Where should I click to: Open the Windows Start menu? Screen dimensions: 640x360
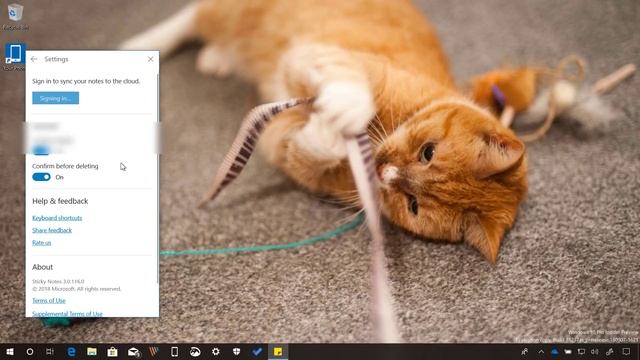click(10, 351)
